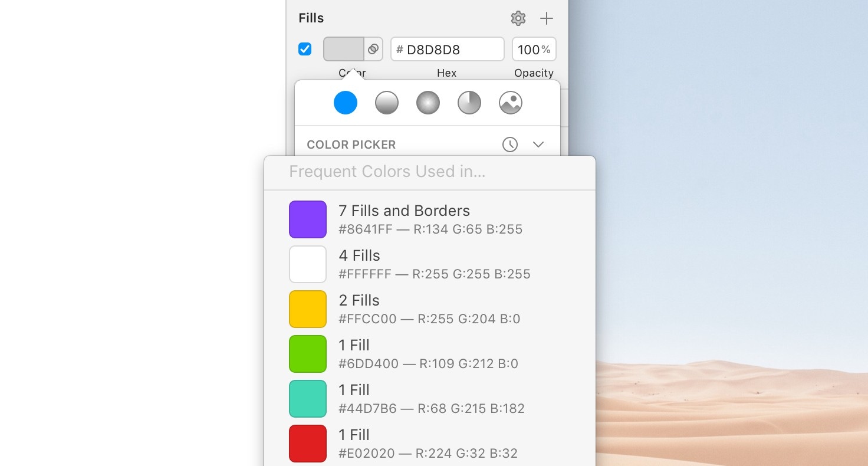Expand the Color Picker chevron
This screenshot has width=868, height=466.
pos(538,145)
